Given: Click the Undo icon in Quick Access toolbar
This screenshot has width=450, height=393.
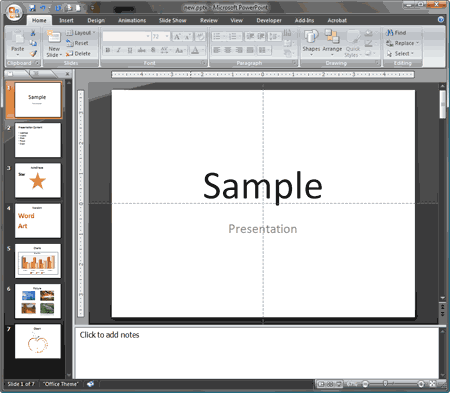Looking at the screenshot, I should pyautogui.click(x=43, y=8).
